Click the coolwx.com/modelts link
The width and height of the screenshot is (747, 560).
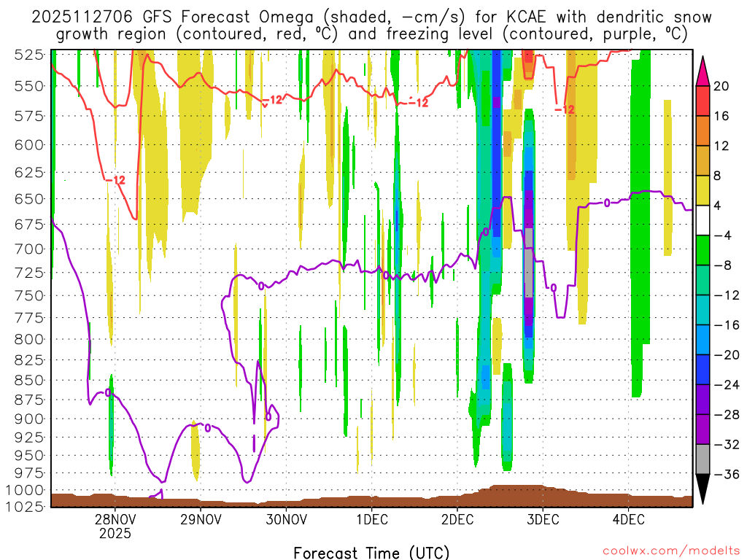[671, 551]
